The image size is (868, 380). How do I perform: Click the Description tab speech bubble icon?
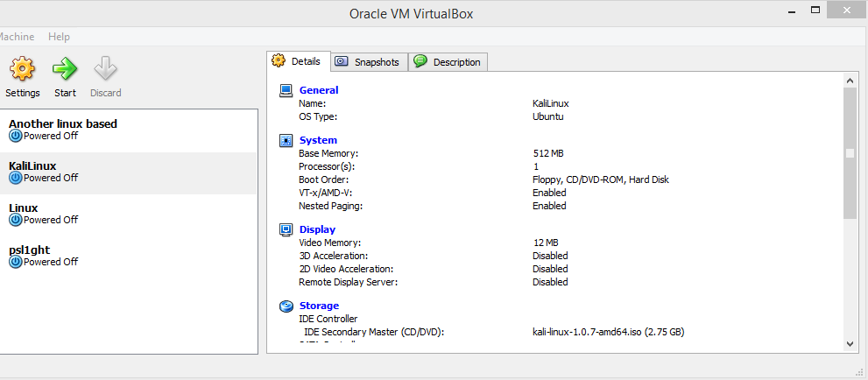click(x=420, y=61)
